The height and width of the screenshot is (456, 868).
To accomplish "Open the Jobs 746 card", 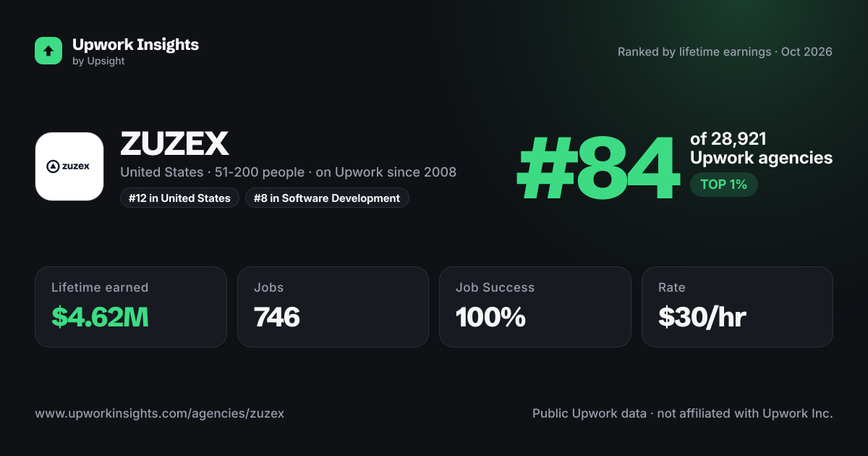I will point(333,307).
